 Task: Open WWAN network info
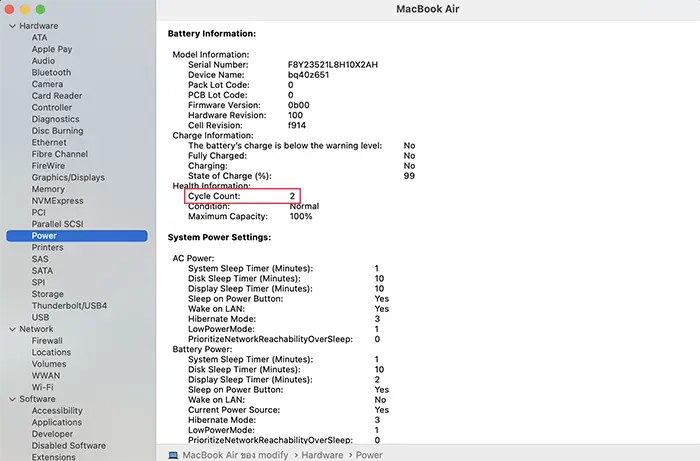coord(46,375)
